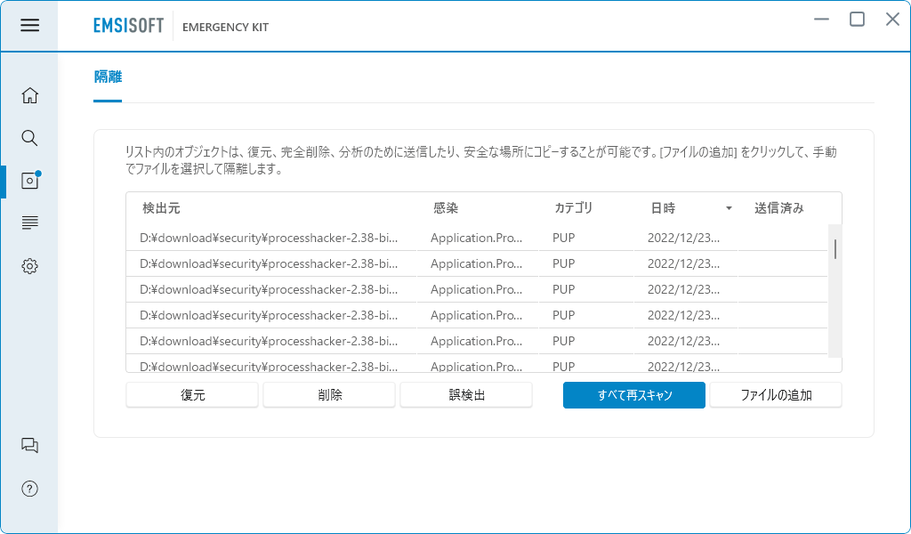The image size is (911, 534).
Task: Minimize the Emergency Kit window
Action: [x=822, y=19]
